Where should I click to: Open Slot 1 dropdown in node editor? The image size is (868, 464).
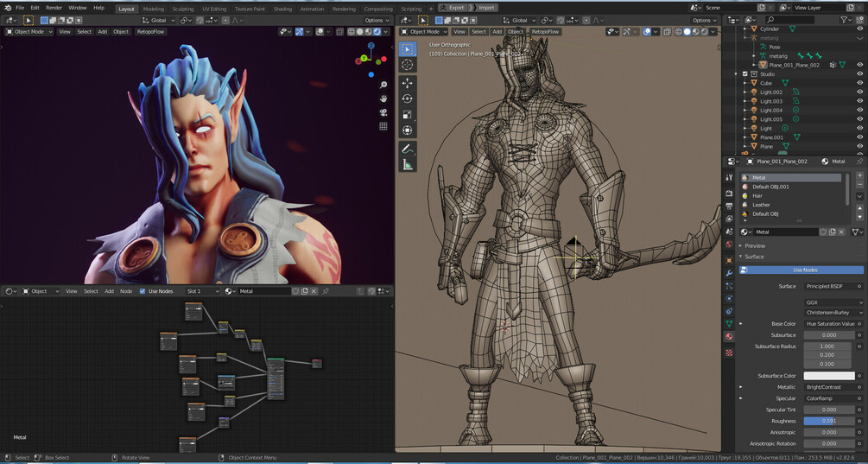pos(203,291)
